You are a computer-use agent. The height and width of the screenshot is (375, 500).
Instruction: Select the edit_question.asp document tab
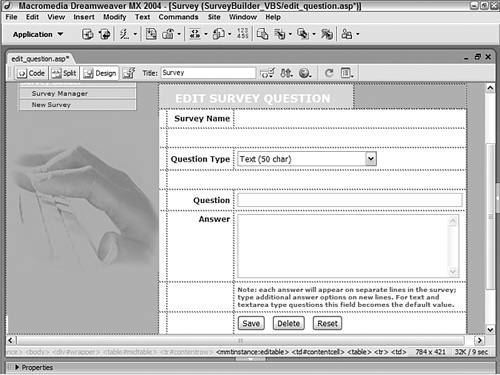click(x=40, y=59)
